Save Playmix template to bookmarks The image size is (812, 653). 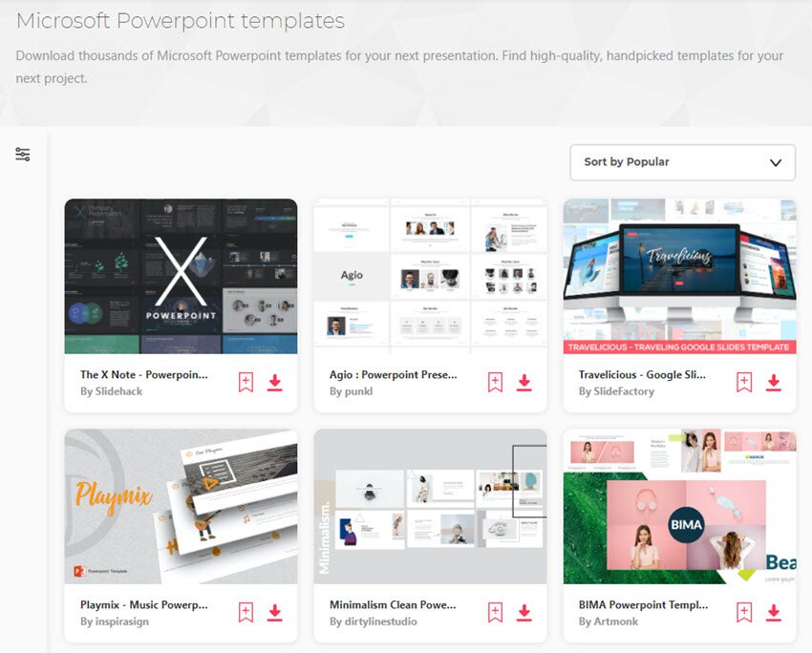(246, 613)
